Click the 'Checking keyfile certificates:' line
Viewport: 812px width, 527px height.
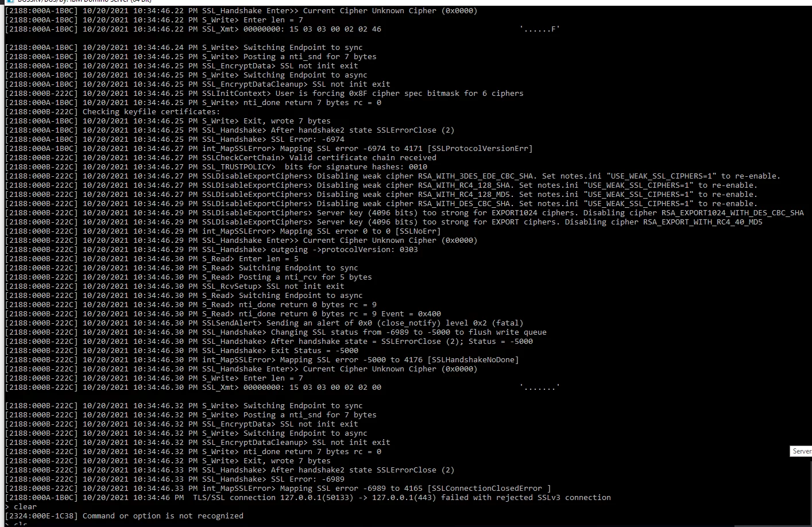coord(150,112)
